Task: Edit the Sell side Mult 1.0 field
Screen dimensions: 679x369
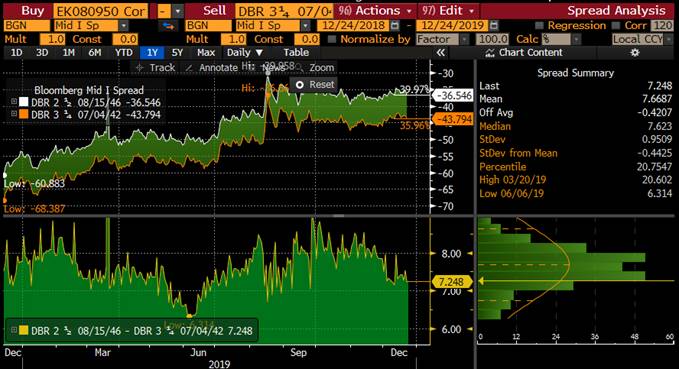Action: [233, 40]
